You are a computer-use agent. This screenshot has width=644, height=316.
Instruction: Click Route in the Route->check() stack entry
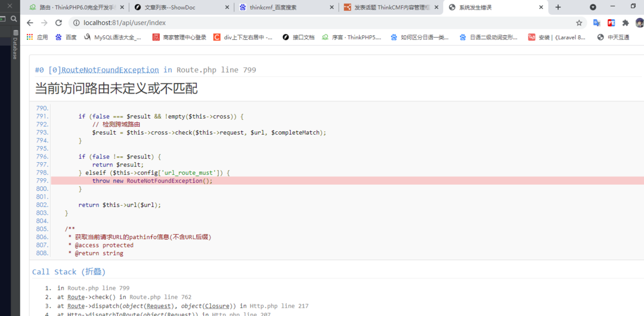pyautogui.click(x=76, y=297)
